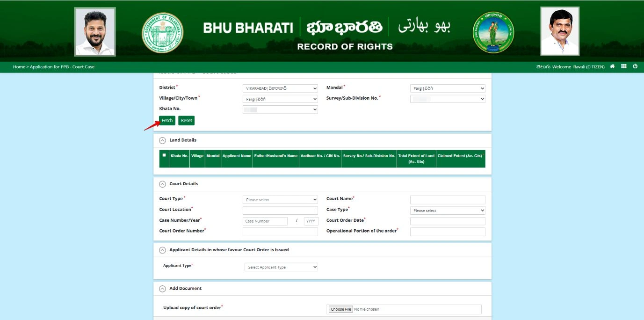The height and width of the screenshot is (320, 644).
Task: Collapse the Add Document section
Action: [x=162, y=288]
